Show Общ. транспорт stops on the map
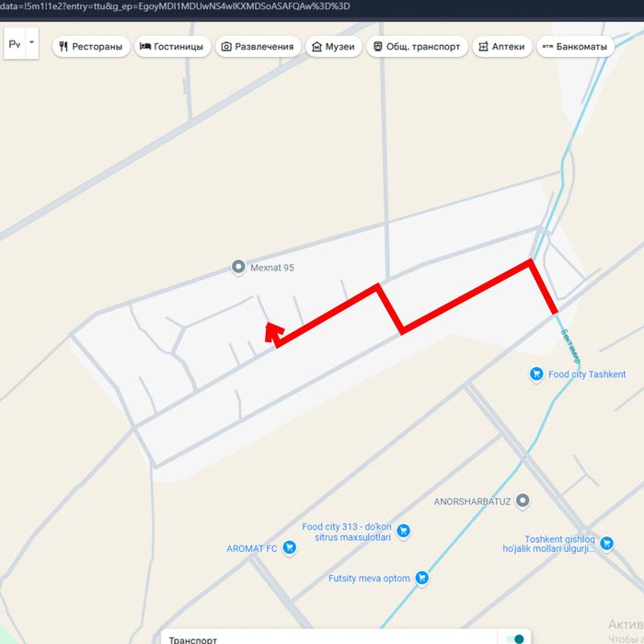This screenshot has height=644, width=644. click(417, 46)
